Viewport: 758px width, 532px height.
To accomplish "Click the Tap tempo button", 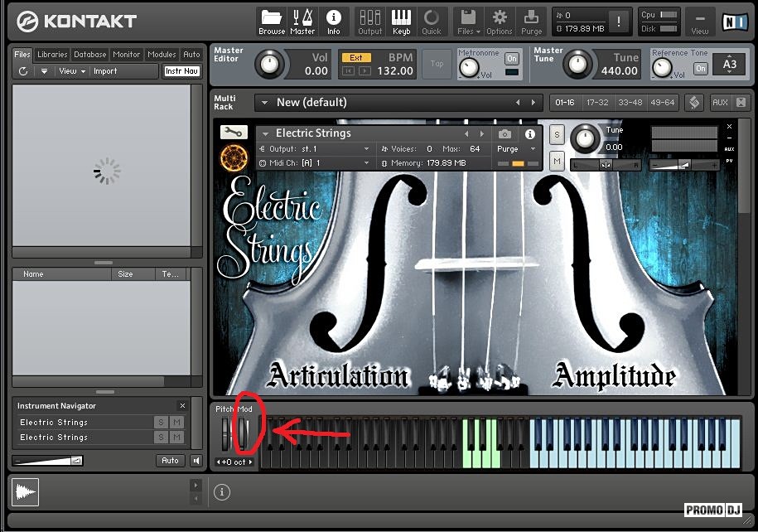I will tap(437, 63).
